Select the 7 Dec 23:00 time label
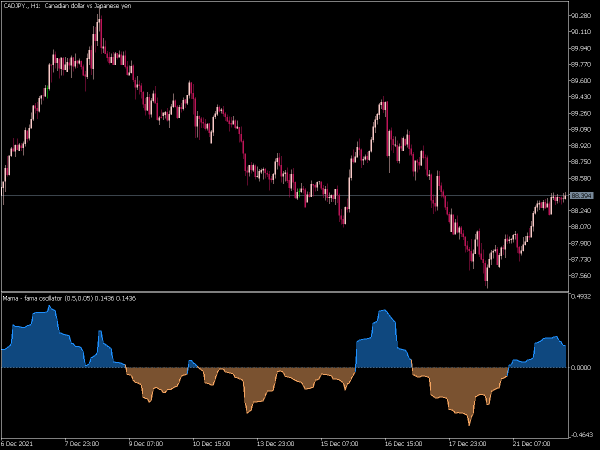This screenshot has width=600, height=450. (82, 444)
